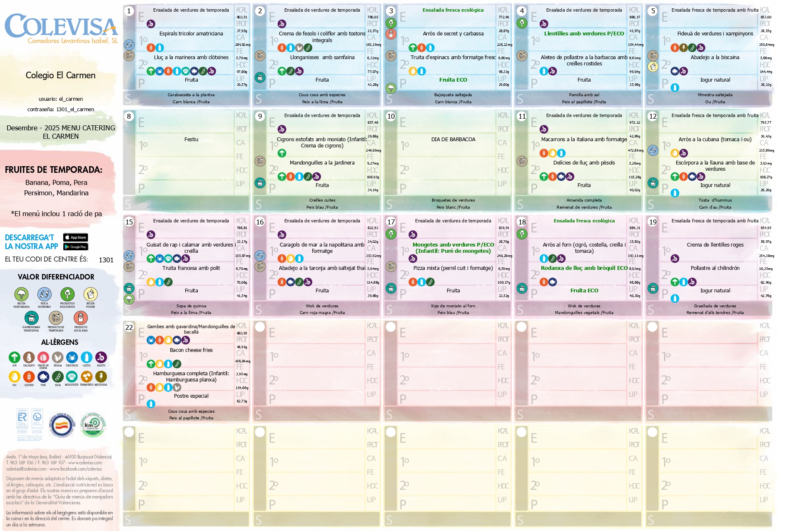Click the Receta Foodie legend icon
This screenshot has height=531, width=812.
(90, 294)
